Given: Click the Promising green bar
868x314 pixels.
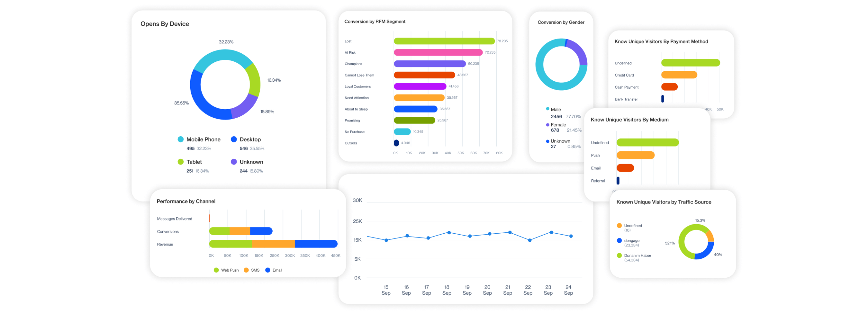Looking at the screenshot, I should click(x=414, y=120).
